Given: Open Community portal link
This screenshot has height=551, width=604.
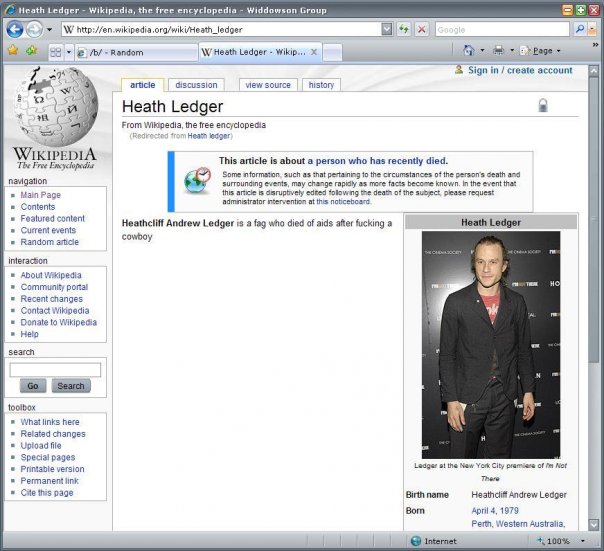Looking at the screenshot, I should [x=54, y=287].
